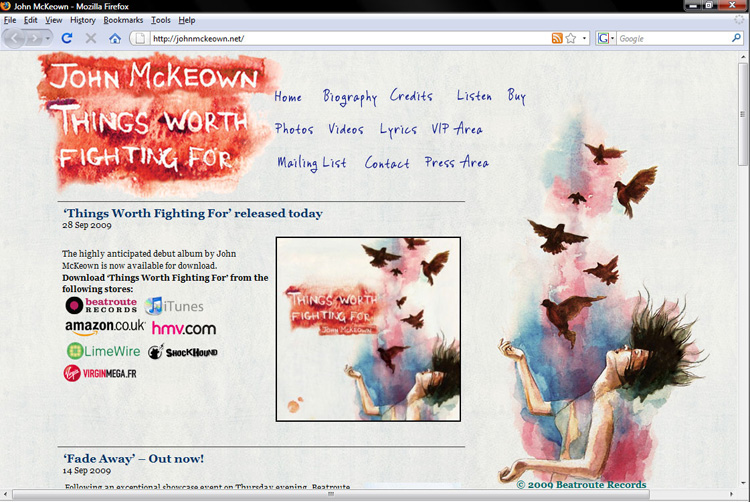Click the page identity icon in address bar
Viewport: 750px width, 502px height.
coord(140,38)
